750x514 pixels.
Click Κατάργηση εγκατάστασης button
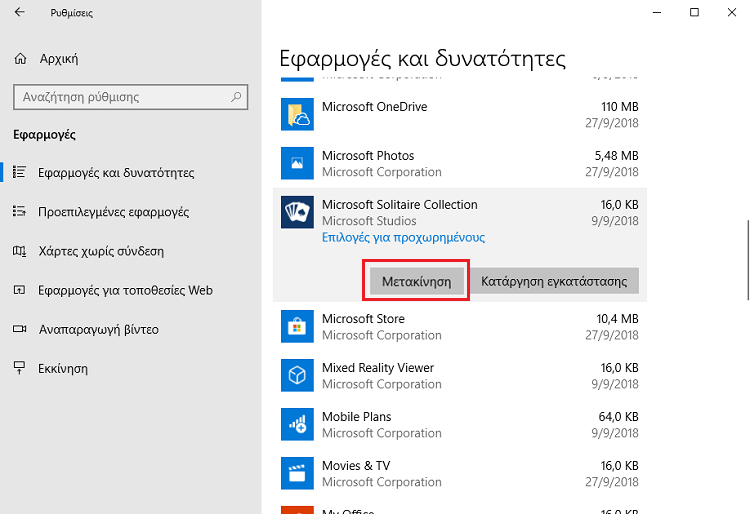[554, 281]
